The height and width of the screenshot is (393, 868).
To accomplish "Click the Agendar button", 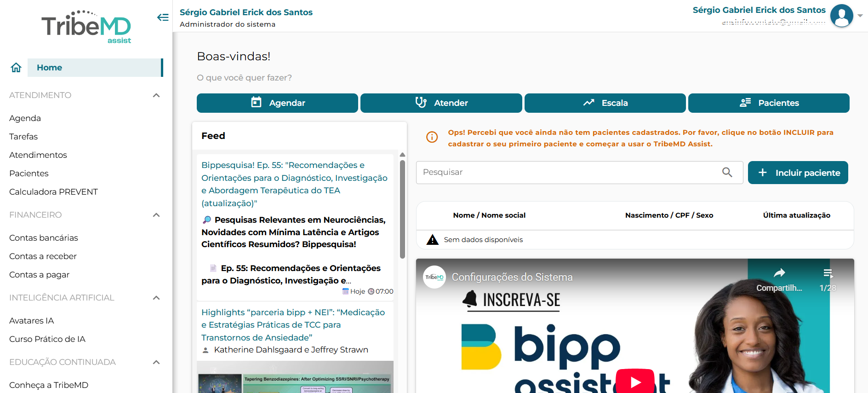I will (x=277, y=103).
